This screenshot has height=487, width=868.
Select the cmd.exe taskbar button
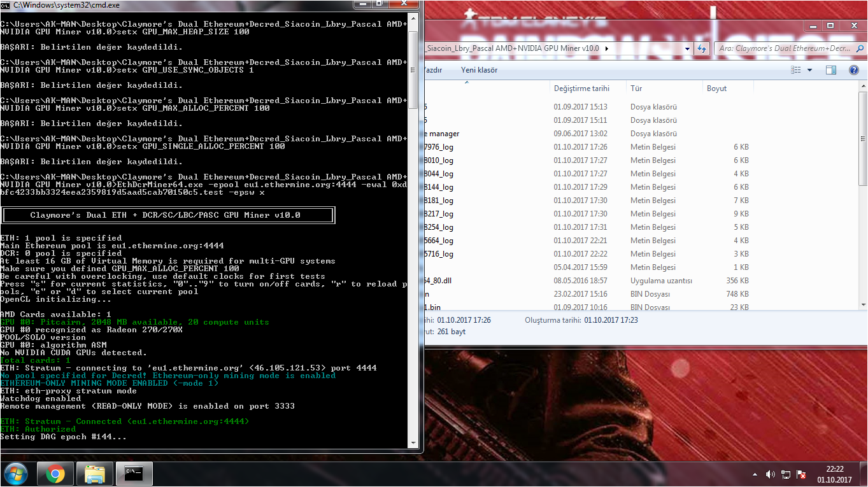pos(134,474)
